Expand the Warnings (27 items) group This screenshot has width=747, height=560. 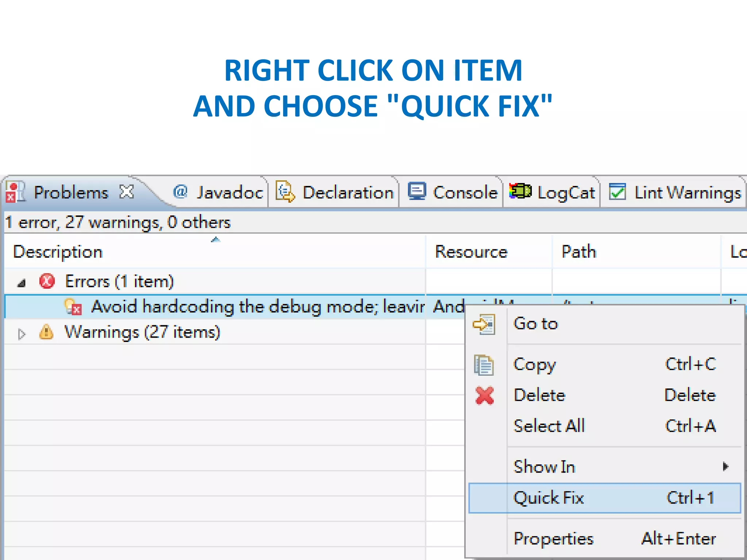click(22, 334)
